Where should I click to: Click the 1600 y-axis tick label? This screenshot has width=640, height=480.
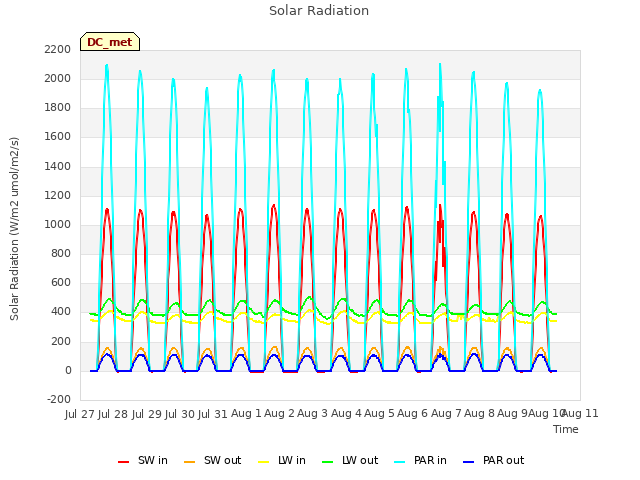point(58,137)
